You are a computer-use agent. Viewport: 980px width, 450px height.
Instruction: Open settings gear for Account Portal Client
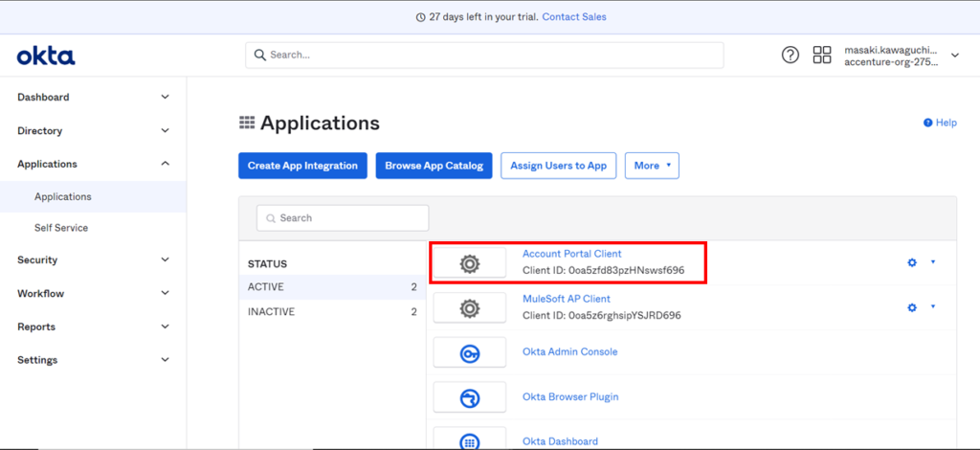coord(913,262)
